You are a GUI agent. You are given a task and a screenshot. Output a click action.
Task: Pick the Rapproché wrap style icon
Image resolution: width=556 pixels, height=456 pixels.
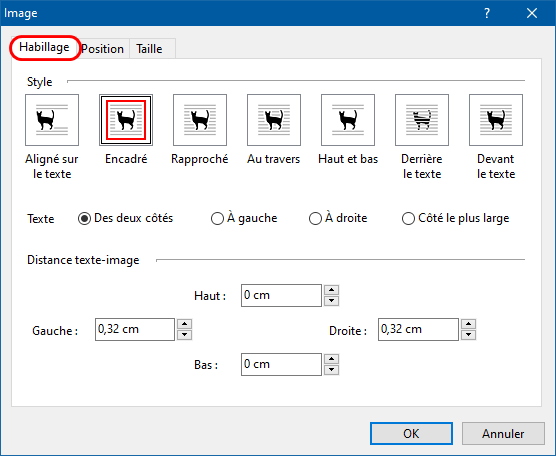[x=200, y=120]
